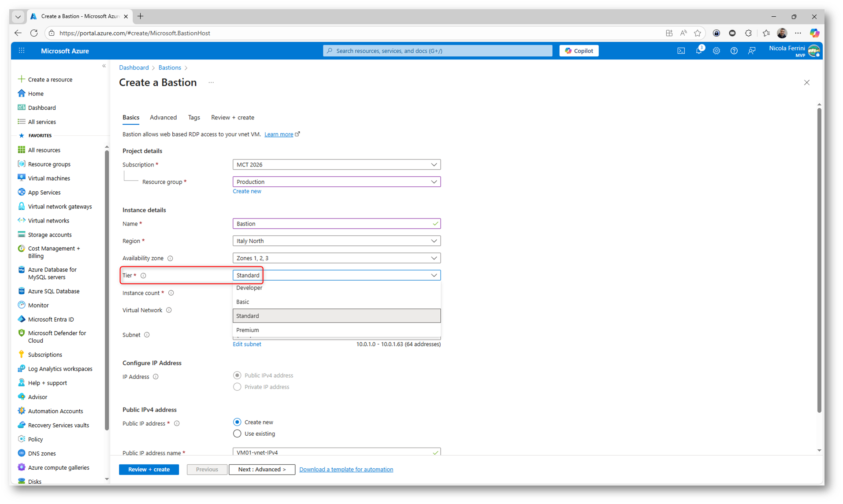The width and height of the screenshot is (843, 504).
Task: Open the Cloud Shell icon in header
Action: click(x=681, y=51)
